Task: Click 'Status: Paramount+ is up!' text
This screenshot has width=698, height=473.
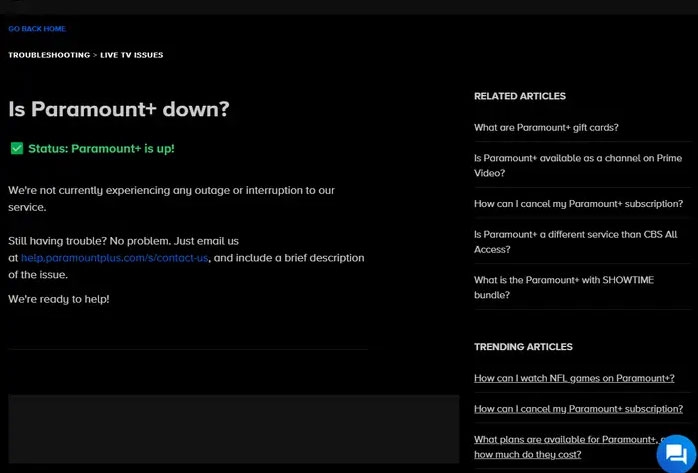Action: (101, 149)
